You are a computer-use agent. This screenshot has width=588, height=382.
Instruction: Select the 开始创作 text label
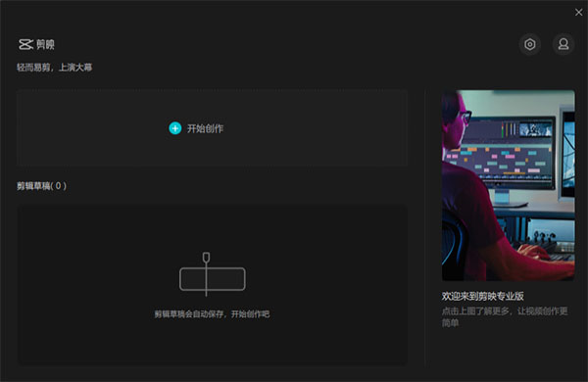click(x=205, y=128)
